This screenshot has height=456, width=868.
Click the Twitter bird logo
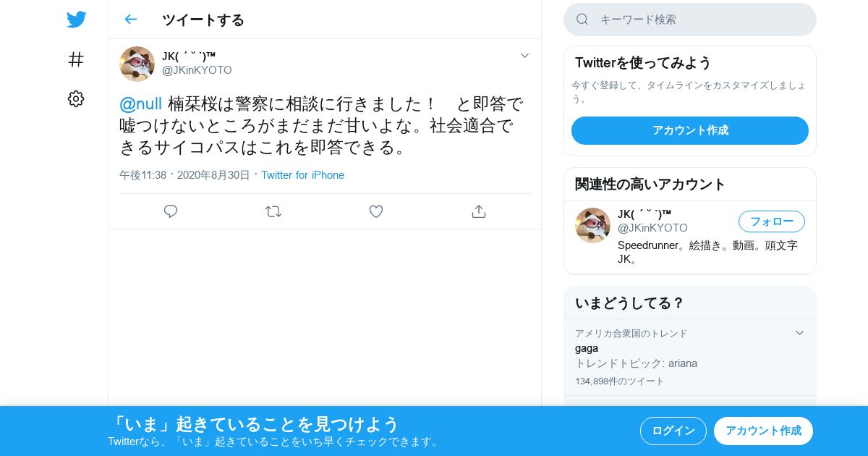point(76,20)
